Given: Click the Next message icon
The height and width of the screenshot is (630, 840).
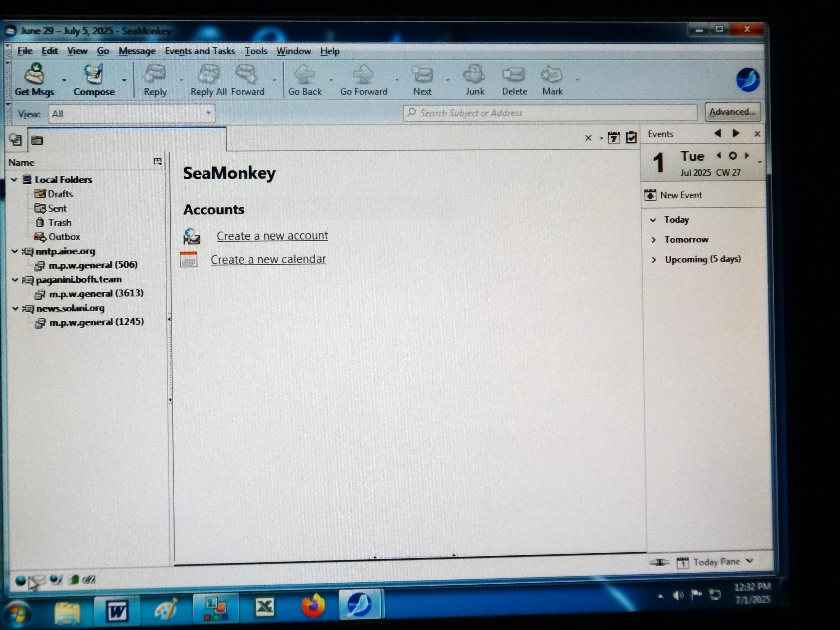Looking at the screenshot, I should (x=422, y=74).
